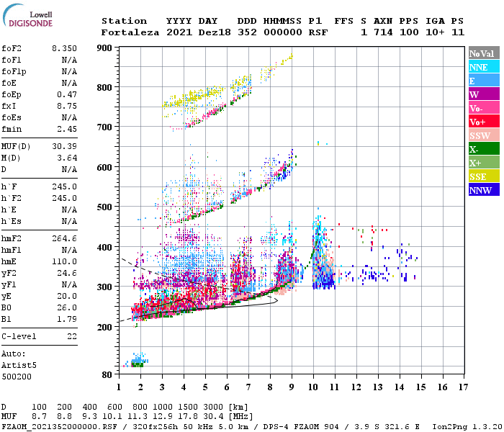Click the 10 MHz x-axis tick label

[x=313, y=387]
